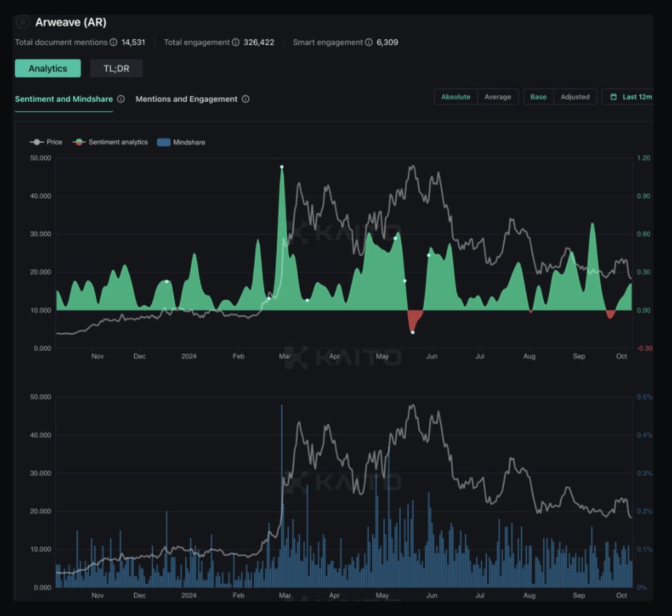Click the Total document mentions label
Screen dimensions: 672x616
click(x=61, y=42)
